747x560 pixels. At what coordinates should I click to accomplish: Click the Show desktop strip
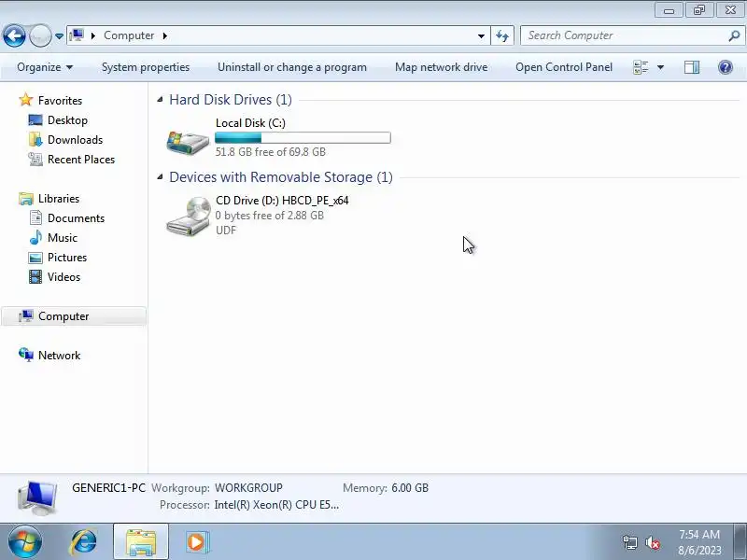(x=740, y=541)
